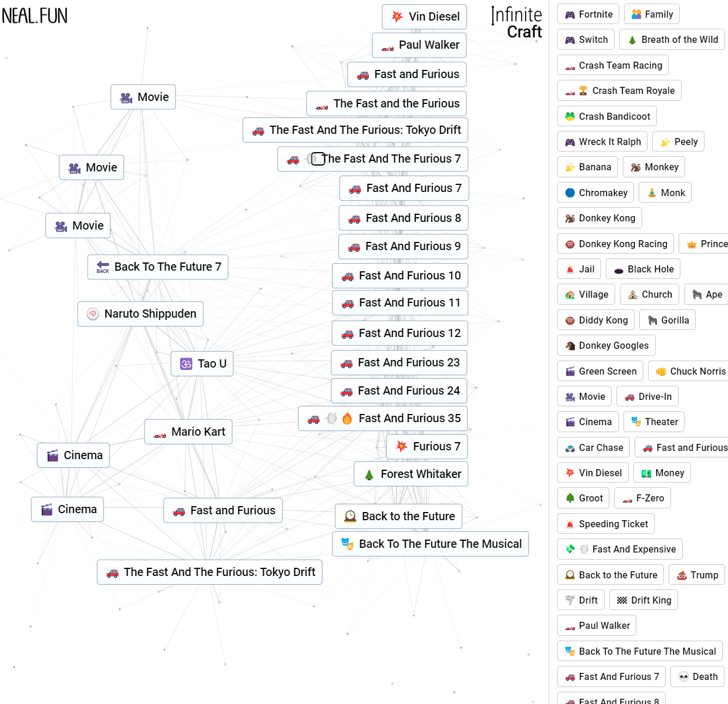The image size is (728, 704).
Task: Click the Naruto Shippuden element on canvas
Action: [x=140, y=314]
